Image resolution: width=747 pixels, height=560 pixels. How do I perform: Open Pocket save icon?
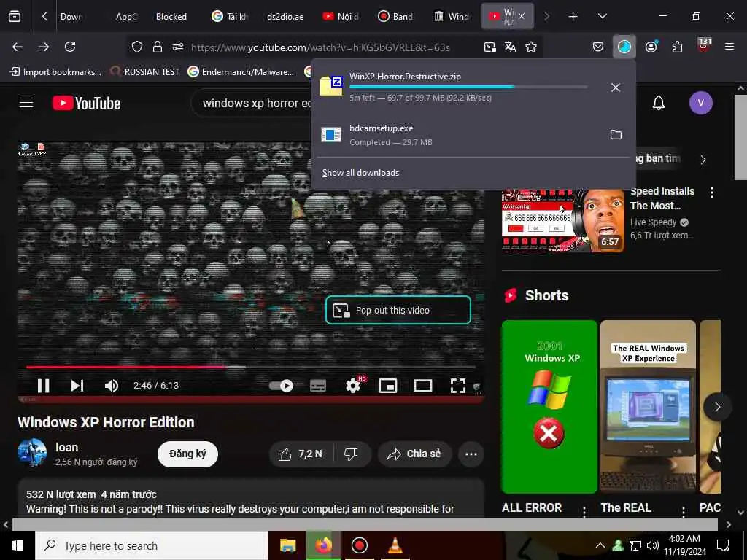pyautogui.click(x=598, y=47)
